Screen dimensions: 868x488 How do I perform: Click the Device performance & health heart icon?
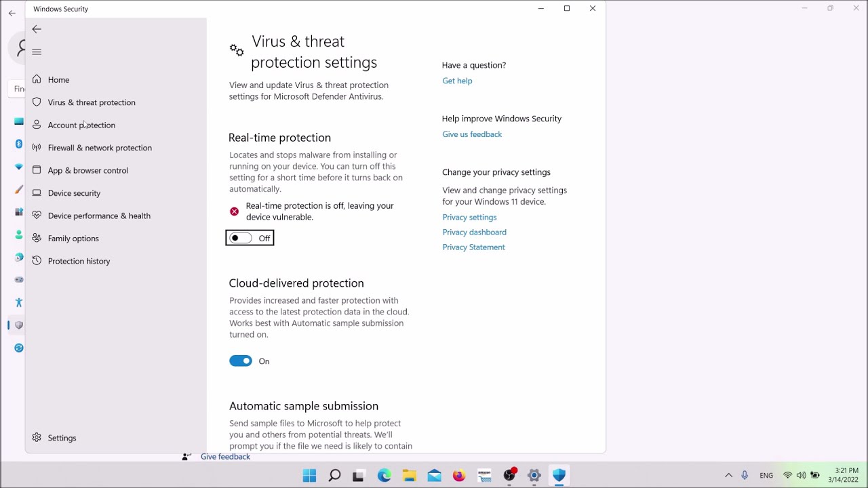point(37,216)
